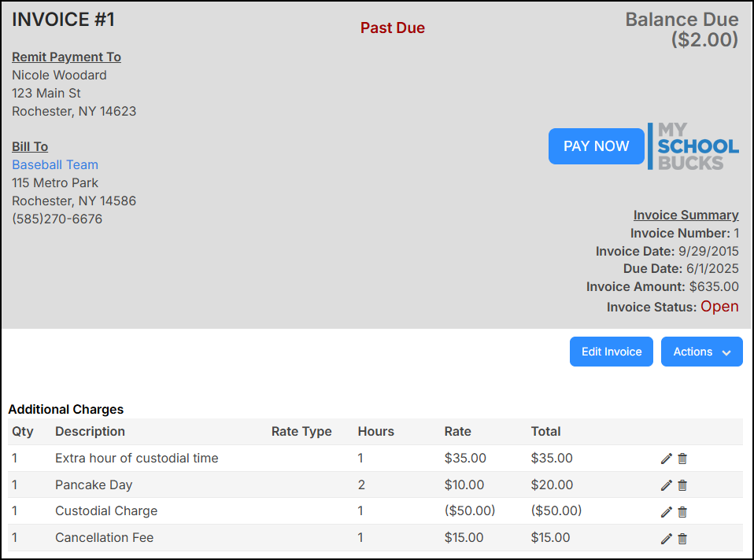The image size is (754, 560).
Task: Click the Description column header
Action: click(x=90, y=431)
